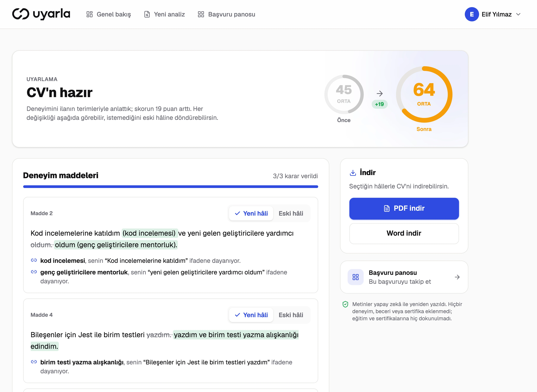Click the arrow in Başvuru panosu card
537x392 pixels.
point(457,277)
